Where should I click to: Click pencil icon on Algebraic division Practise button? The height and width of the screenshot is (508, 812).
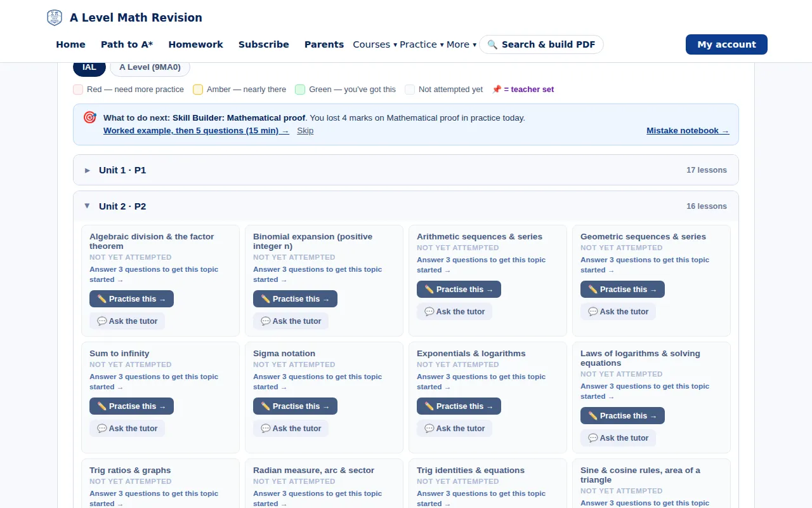tap(102, 299)
